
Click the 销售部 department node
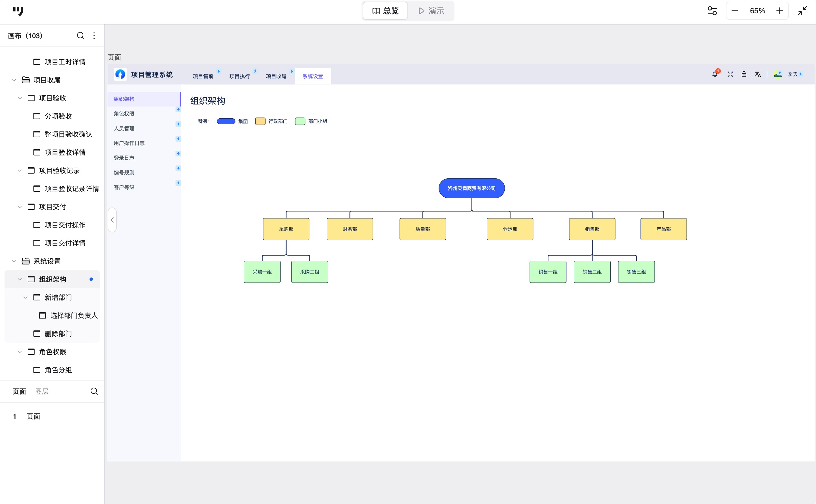592,229
